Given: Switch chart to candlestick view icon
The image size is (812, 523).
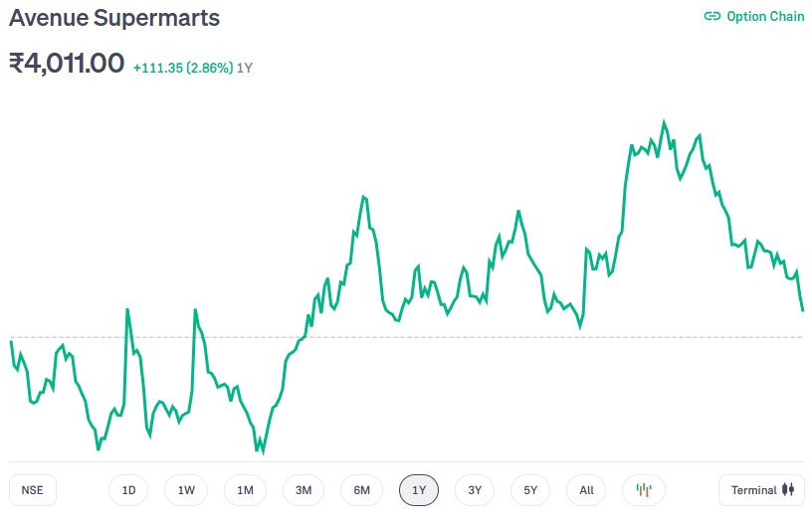Looking at the screenshot, I should coord(644,490).
